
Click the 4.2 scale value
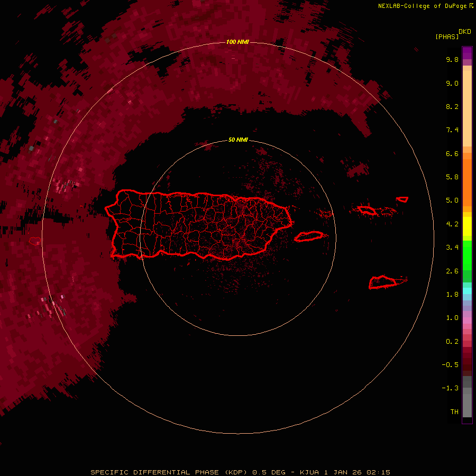pyautogui.click(x=452, y=224)
